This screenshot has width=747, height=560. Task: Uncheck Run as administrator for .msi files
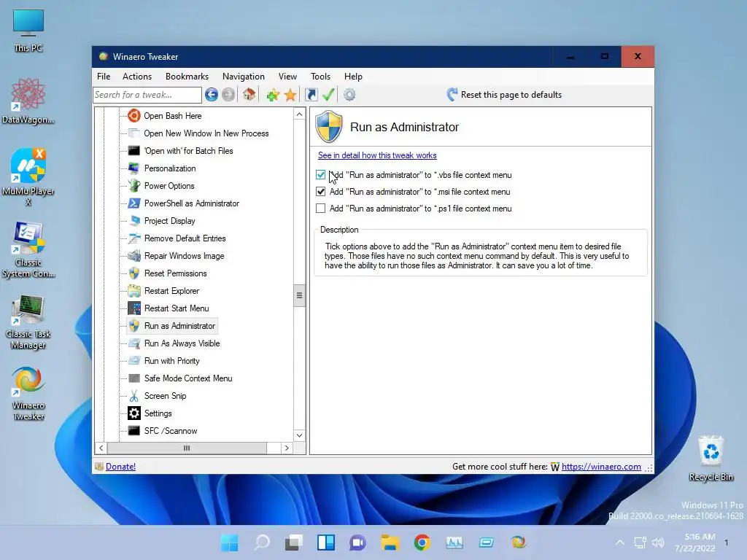click(321, 192)
